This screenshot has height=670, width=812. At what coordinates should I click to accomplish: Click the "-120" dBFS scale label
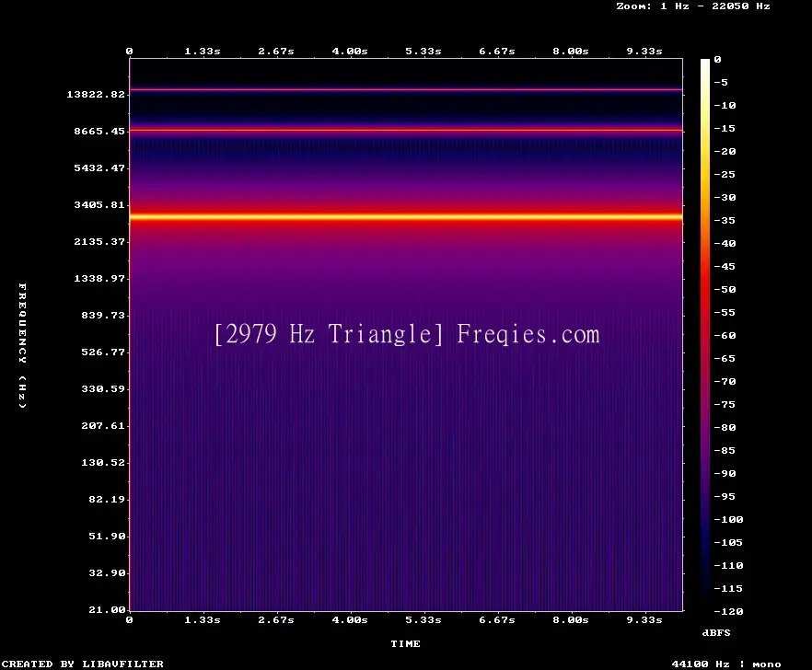728,611
